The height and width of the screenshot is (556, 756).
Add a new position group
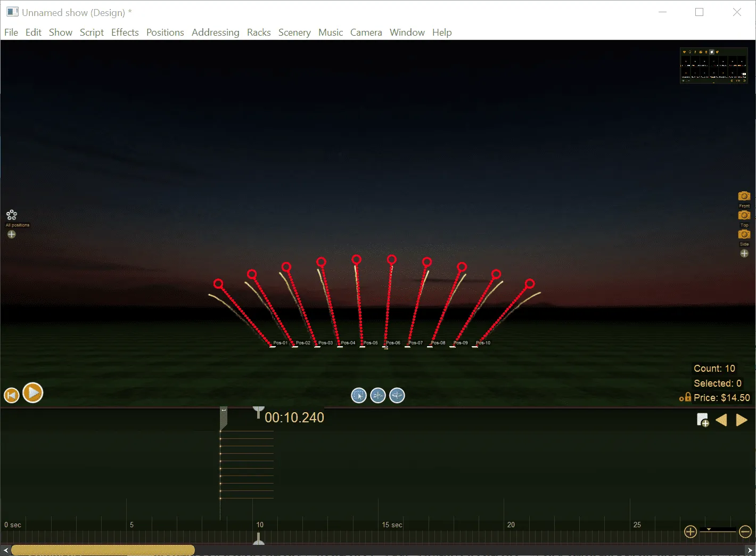pos(12,234)
